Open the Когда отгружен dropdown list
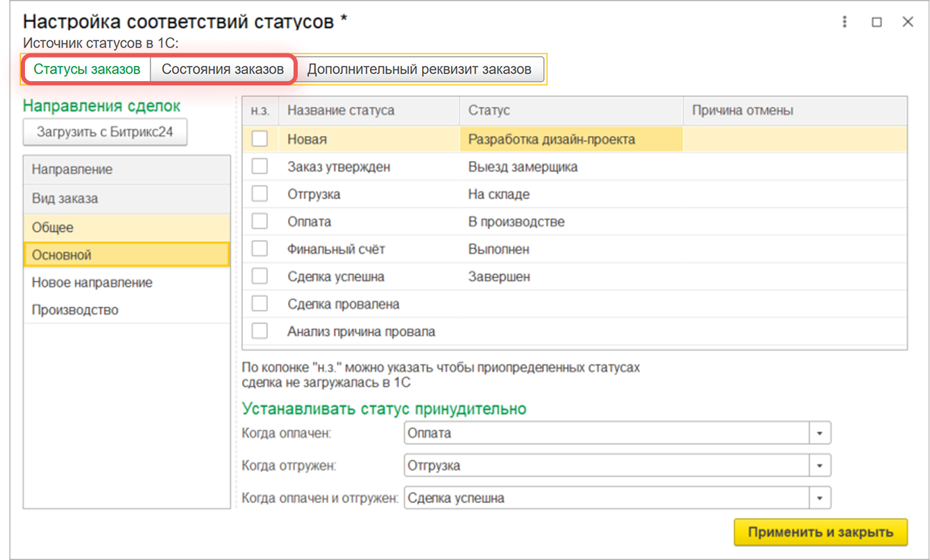Screen dimensions: 930x560 tap(820, 466)
